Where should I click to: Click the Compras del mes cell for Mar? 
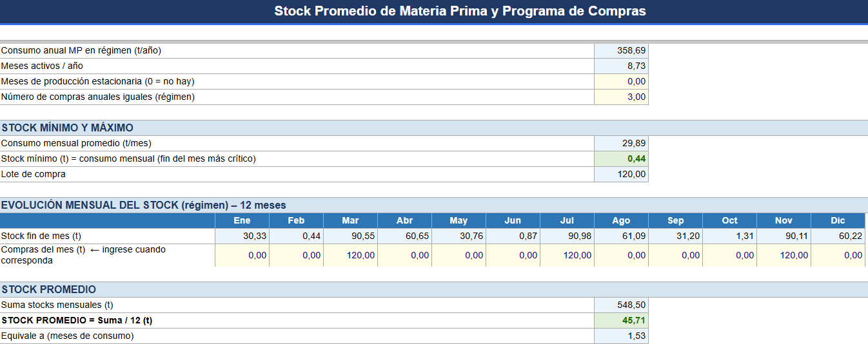point(351,256)
